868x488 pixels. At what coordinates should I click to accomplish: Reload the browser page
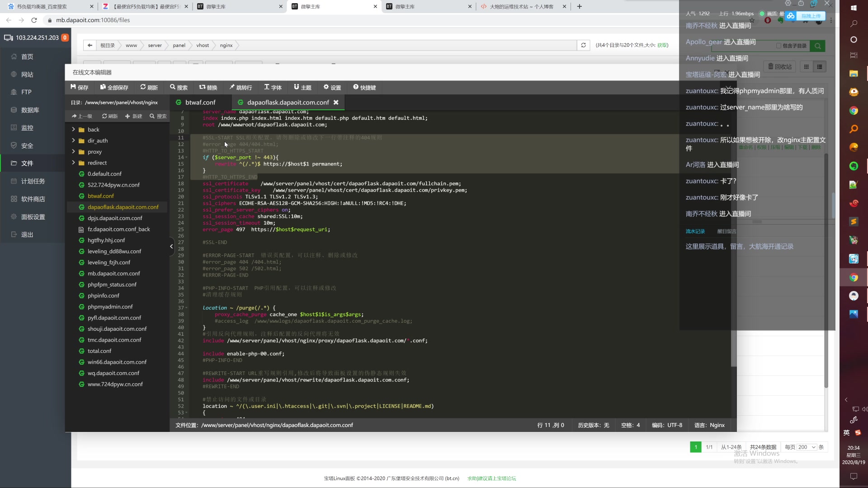pos(34,20)
